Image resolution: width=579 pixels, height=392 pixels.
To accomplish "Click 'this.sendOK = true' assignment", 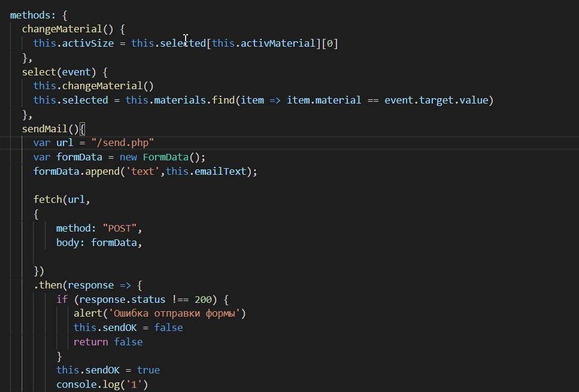I will pyautogui.click(x=108, y=370).
